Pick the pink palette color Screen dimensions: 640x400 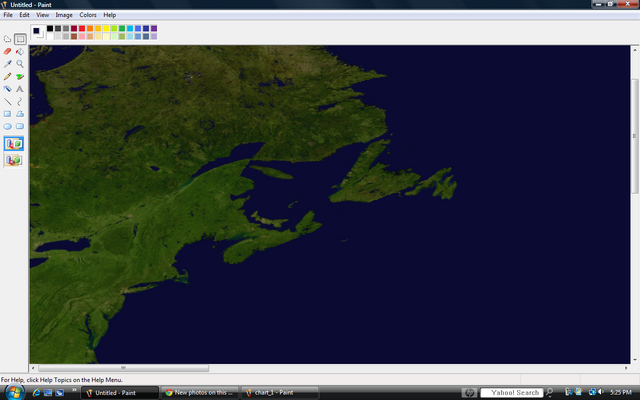click(x=82, y=36)
